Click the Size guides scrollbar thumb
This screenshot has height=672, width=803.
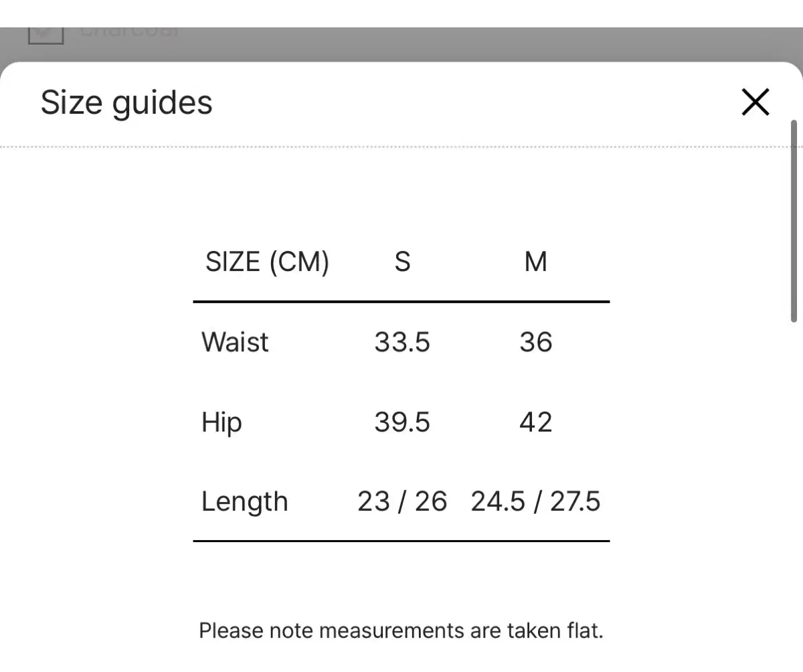tap(794, 222)
